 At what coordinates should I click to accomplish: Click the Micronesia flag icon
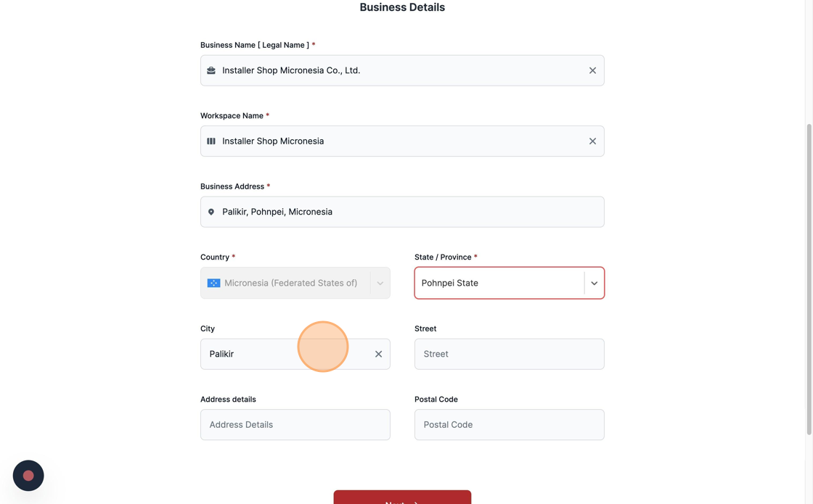click(x=213, y=283)
